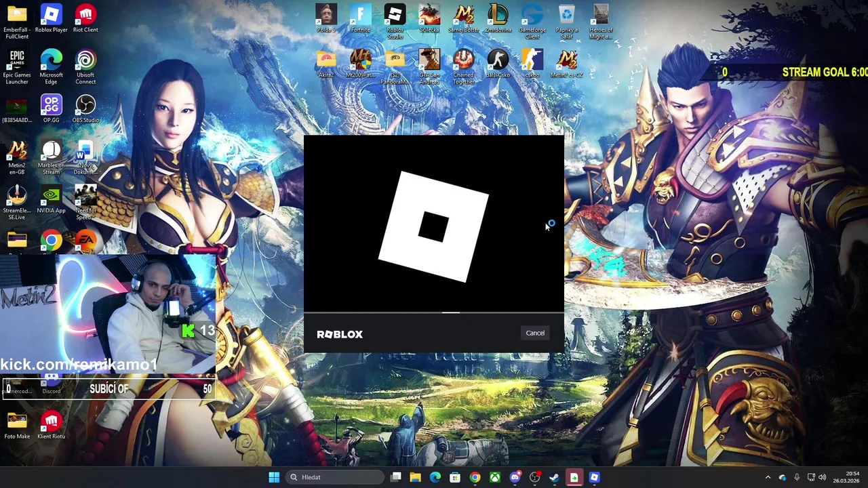Open OP.GG desktop shortcut

[51, 109]
